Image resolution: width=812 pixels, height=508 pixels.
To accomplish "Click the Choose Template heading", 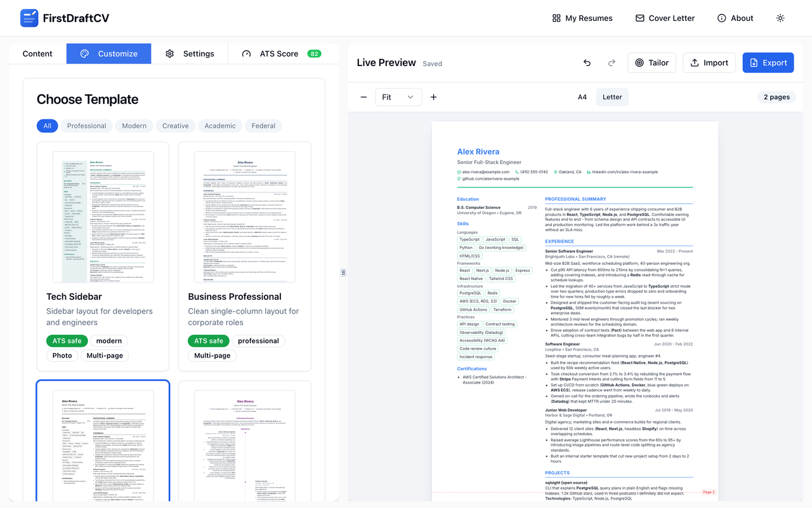I will coord(88,99).
